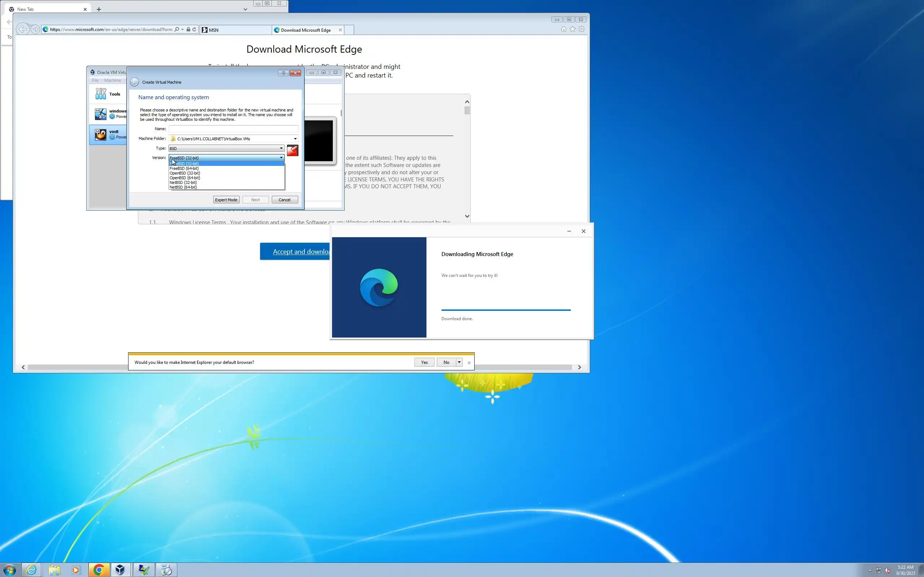
Task: Click Yes on default browser prompt
Action: pyautogui.click(x=424, y=362)
